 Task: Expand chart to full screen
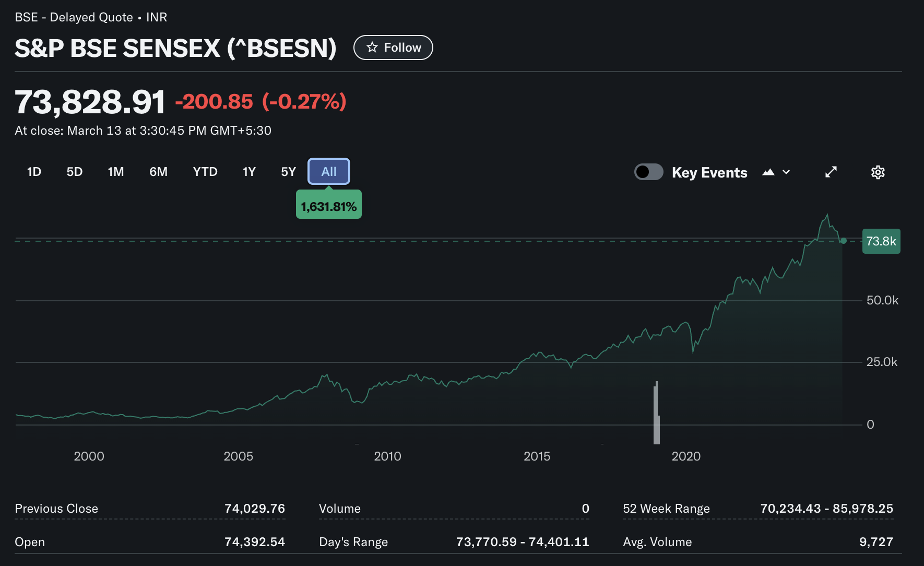[831, 172]
